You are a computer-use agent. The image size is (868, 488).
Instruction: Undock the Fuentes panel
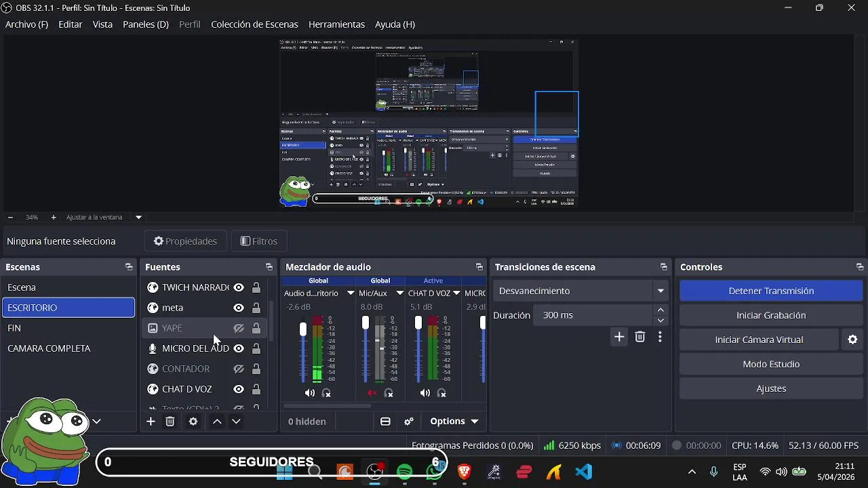click(269, 267)
